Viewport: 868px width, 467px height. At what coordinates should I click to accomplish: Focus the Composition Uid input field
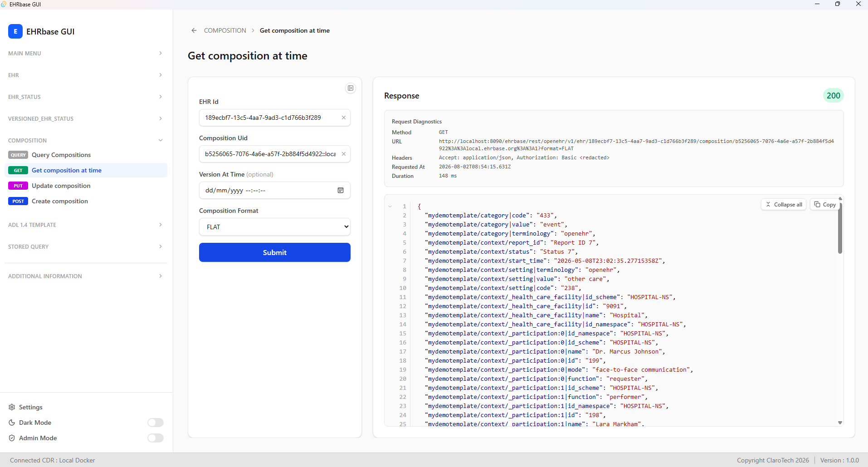tap(275, 154)
